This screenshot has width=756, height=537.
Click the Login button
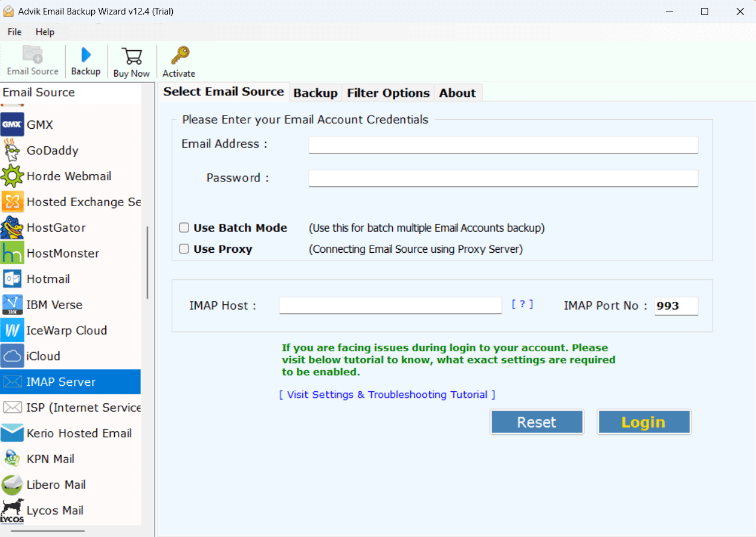click(644, 422)
